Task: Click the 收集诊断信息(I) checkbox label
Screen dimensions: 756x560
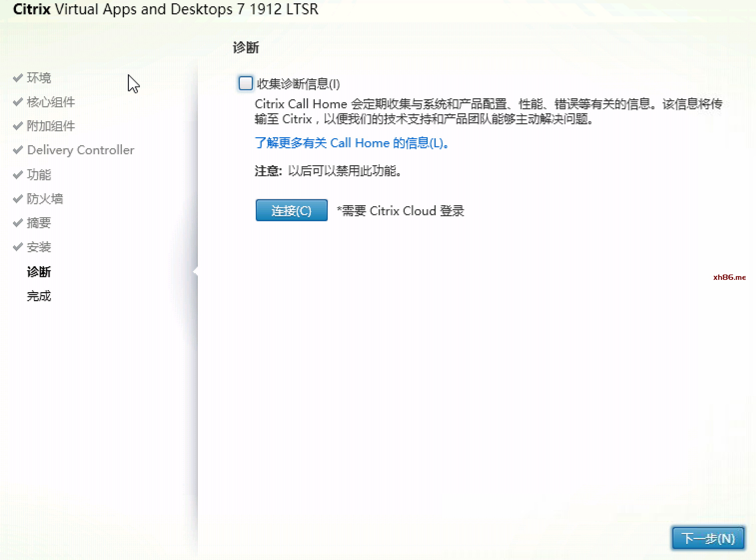Action: pyautogui.click(x=298, y=84)
